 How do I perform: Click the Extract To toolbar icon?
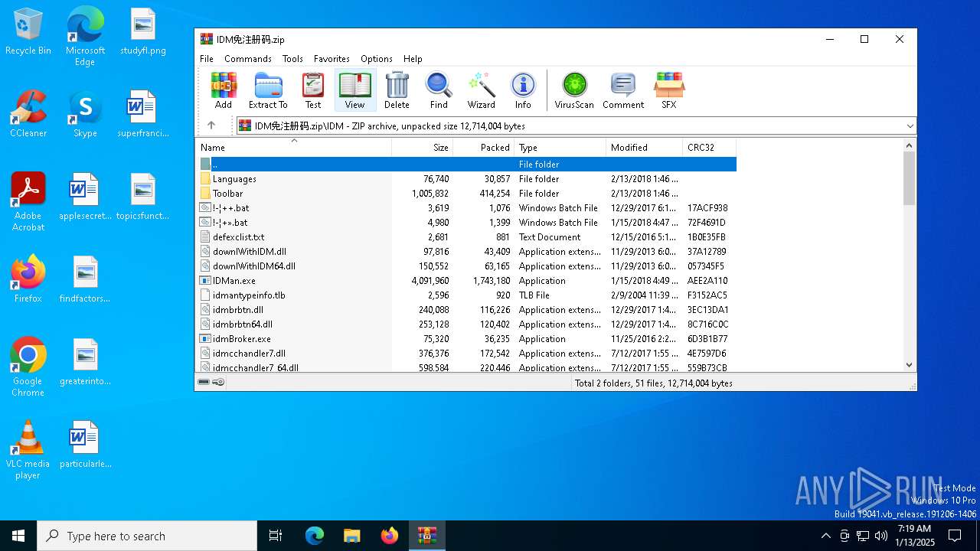[x=268, y=90]
